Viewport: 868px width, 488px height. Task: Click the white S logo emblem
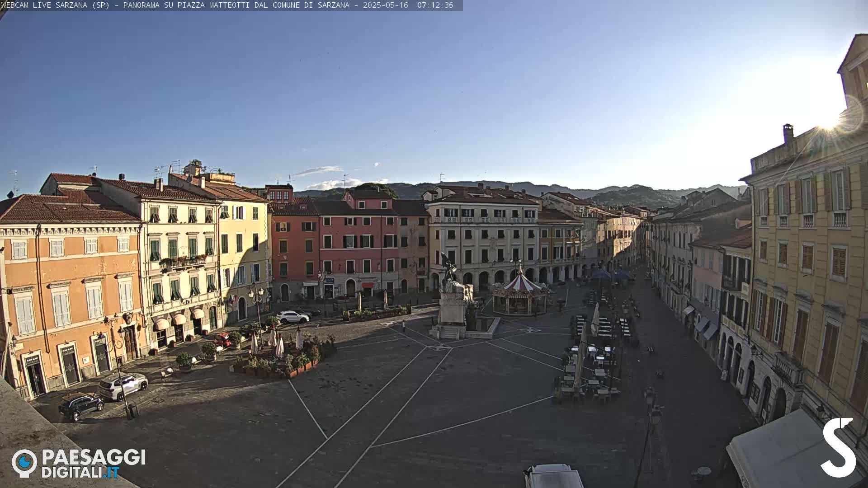[x=838, y=447]
